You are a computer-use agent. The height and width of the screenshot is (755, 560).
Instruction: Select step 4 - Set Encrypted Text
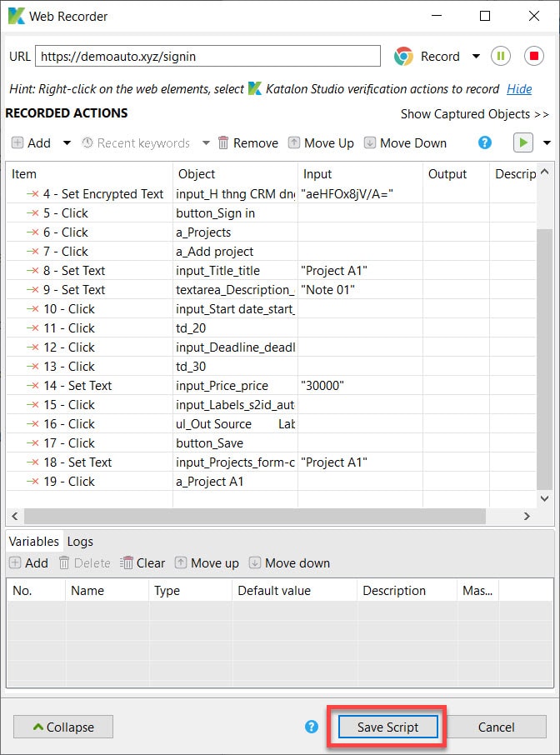click(x=271, y=194)
